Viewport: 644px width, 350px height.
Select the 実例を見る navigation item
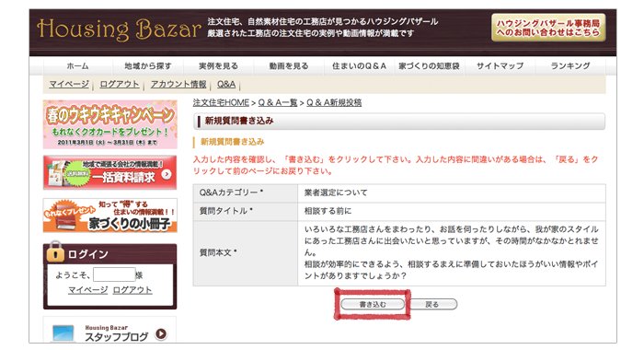point(218,65)
